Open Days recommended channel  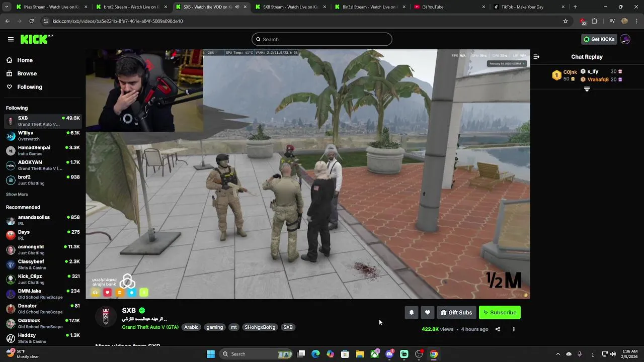click(x=43, y=235)
